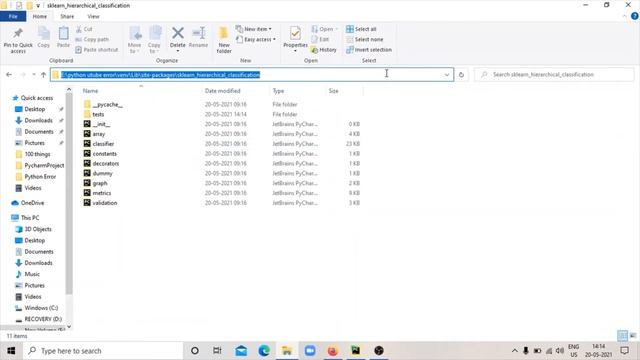Open RECOVERY (D:) drive
This screenshot has height=360, width=640.
pyautogui.click(x=43, y=319)
